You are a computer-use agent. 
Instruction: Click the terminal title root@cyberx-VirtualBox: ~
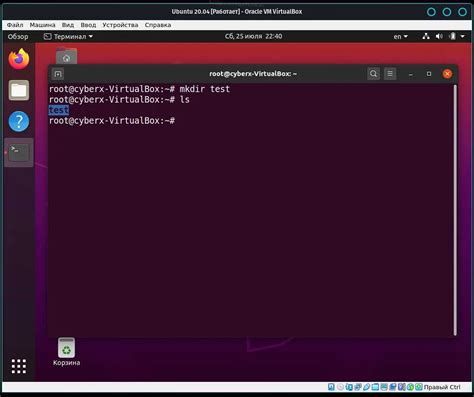tap(253, 74)
